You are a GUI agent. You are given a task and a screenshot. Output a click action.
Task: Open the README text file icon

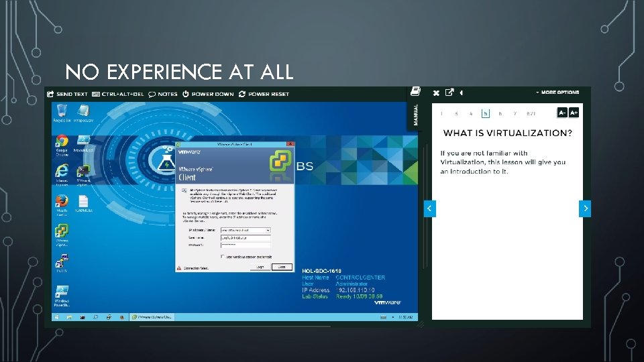(x=83, y=203)
